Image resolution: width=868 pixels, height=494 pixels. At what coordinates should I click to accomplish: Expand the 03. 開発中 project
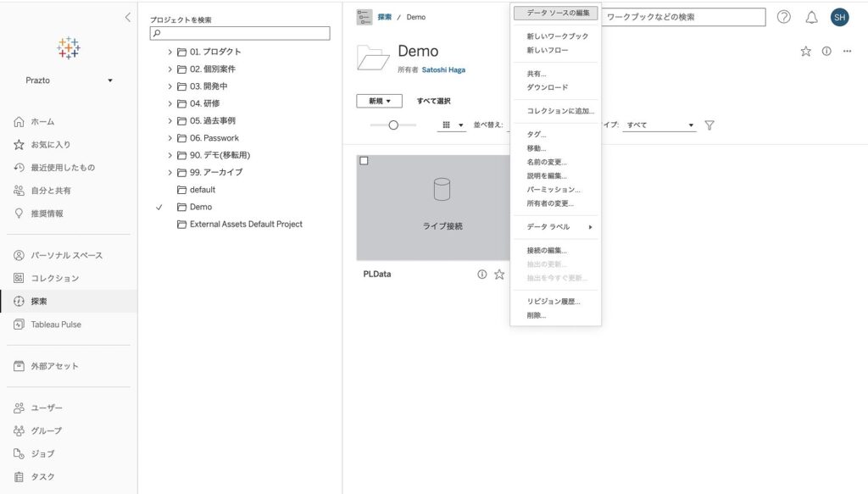pyautogui.click(x=170, y=86)
